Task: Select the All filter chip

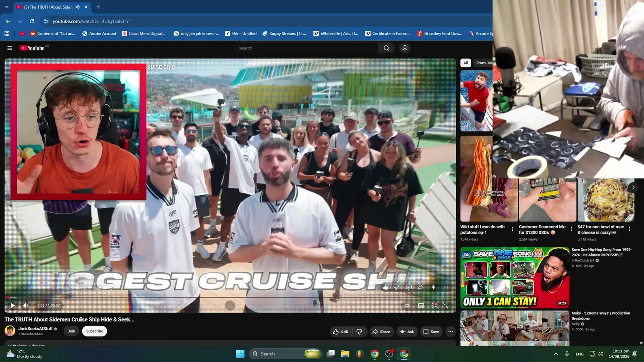Action: point(466,63)
